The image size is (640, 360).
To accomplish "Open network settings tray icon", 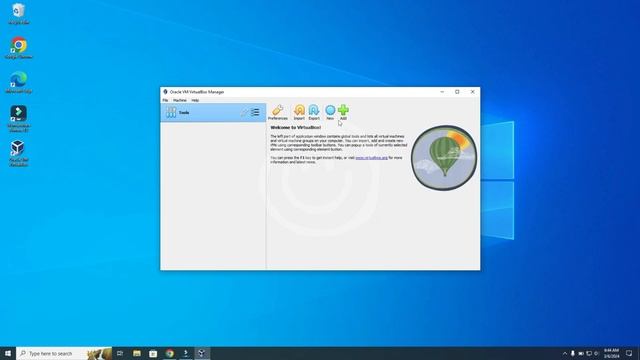I will pyautogui.click(x=589, y=353).
